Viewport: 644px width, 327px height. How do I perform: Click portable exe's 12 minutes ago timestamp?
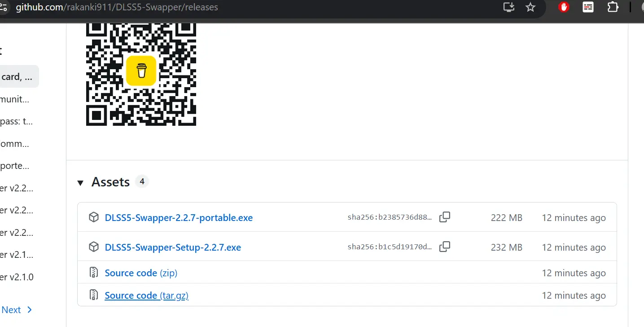pos(574,218)
